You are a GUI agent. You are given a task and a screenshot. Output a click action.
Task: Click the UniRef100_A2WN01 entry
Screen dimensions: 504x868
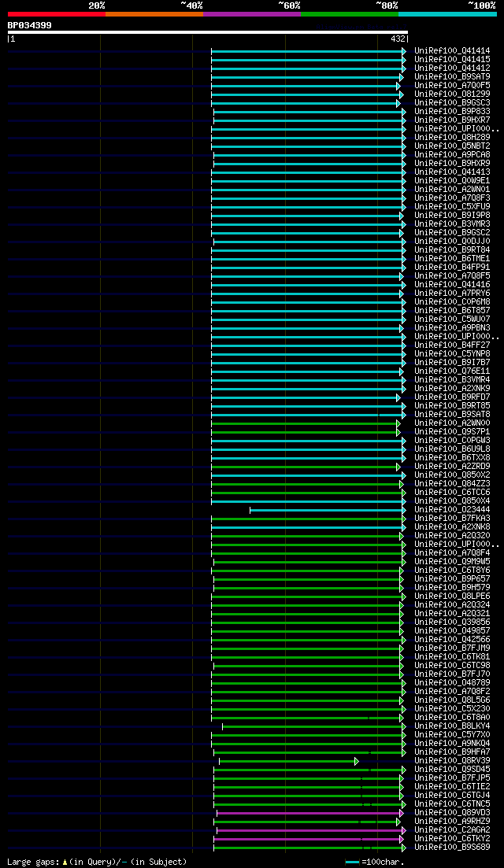click(452, 190)
